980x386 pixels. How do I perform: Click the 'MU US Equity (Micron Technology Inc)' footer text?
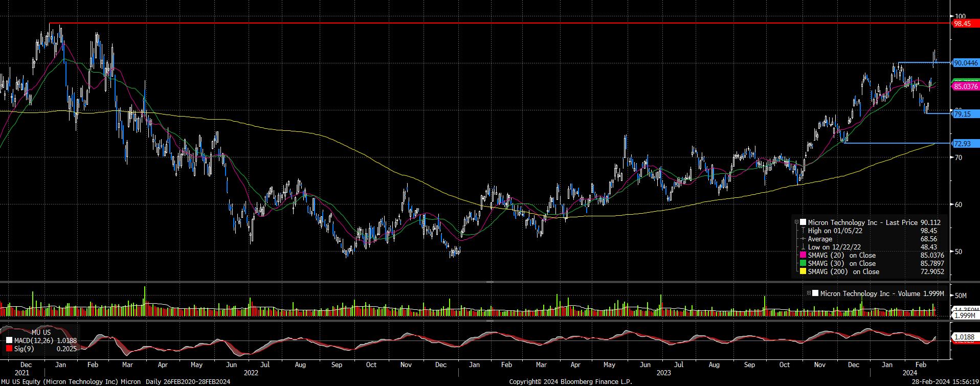click(x=59, y=382)
